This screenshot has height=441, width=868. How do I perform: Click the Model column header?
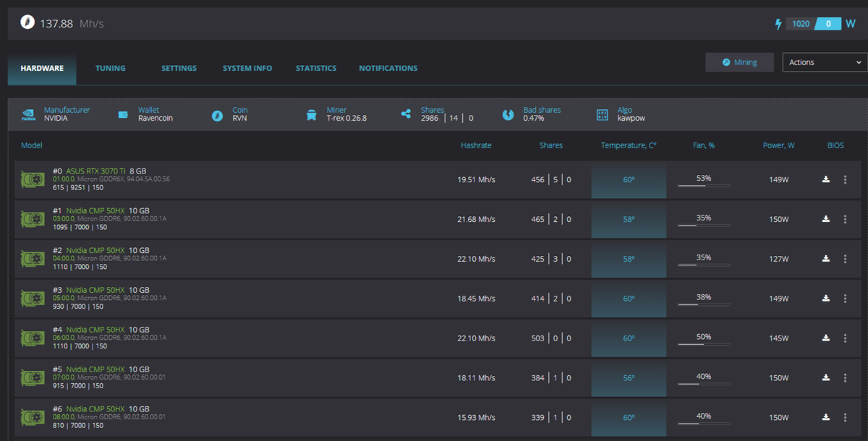pos(32,145)
